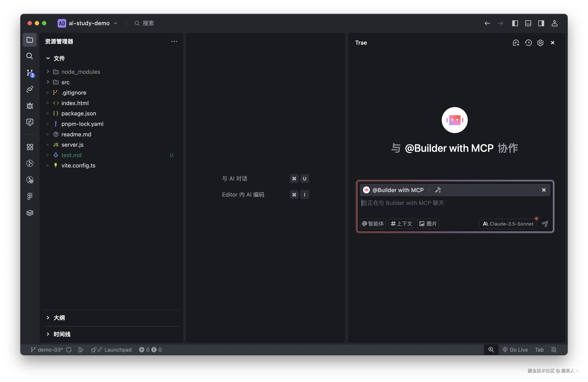Open the Source Control sidebar icon
Screen dimensions: 588x382
click(x=30, y=73)
